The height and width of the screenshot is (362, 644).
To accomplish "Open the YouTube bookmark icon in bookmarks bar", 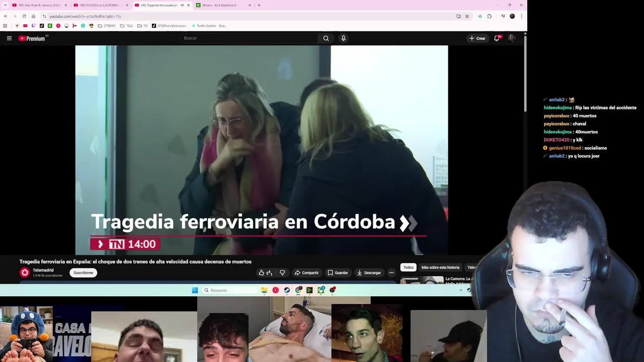I will 25,26.
